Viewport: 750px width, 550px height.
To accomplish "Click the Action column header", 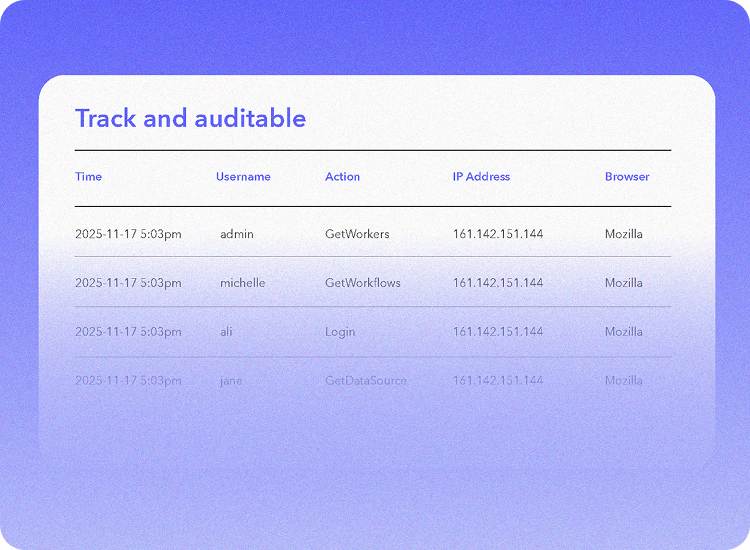I will click(x=342, y=177).
